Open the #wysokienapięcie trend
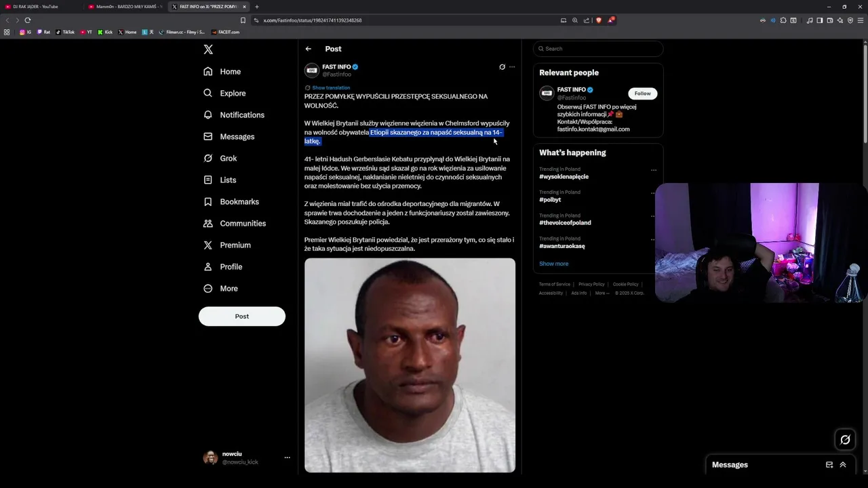This screenshot has height=488, width=868. point(564,177)
